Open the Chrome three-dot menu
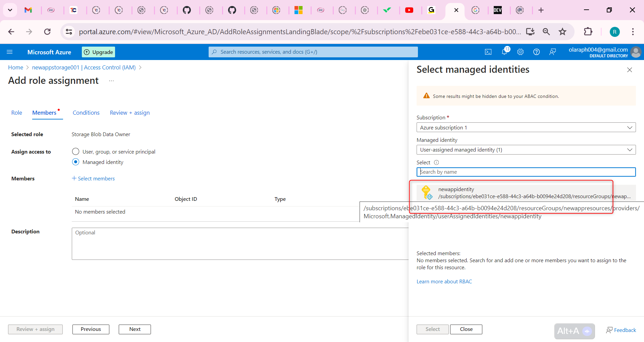This screenshot has width=644, height=342. [x=633, y=32]
